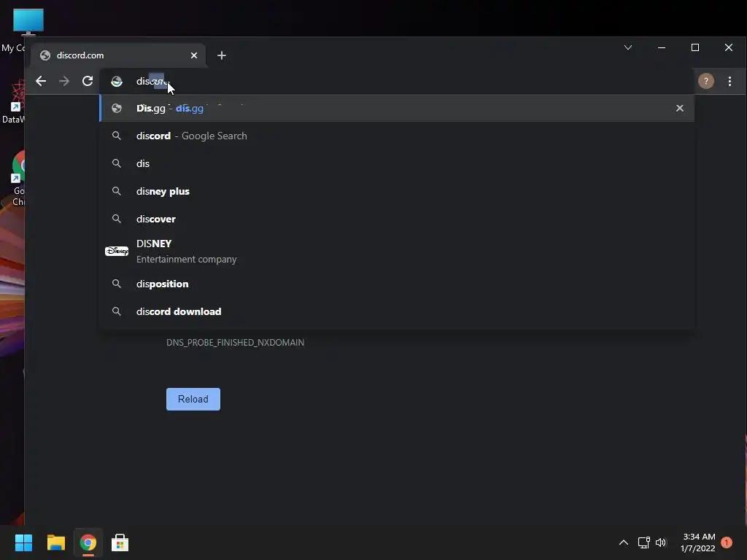Reload the page using the toolbar refresh icon
Screen dimensions: 747x560
click(x=88, y=82)
